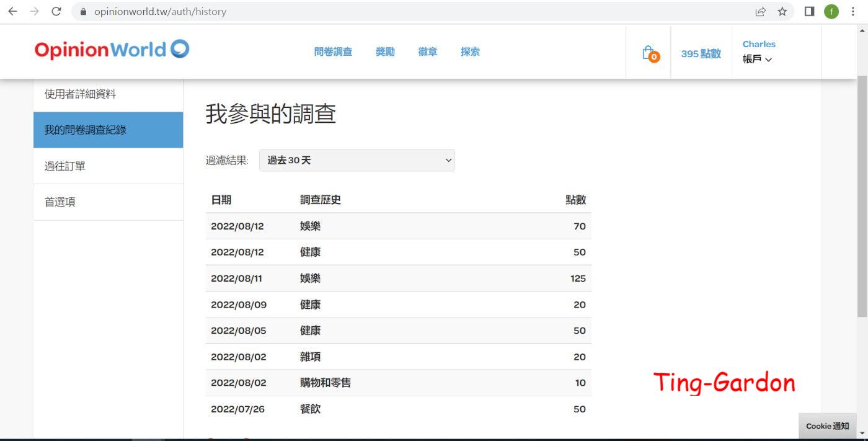Select 使用者詳細資料 in the sidebar
Screen dimensions: 868x441
tap(81, 94)
